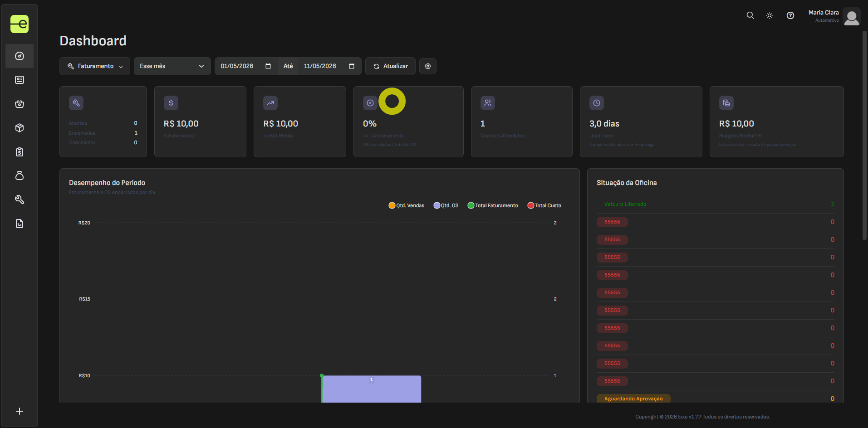Viewport: 868px width, 428px height.
Task: Click the R$15 axis label
Action: pos(84,299)
